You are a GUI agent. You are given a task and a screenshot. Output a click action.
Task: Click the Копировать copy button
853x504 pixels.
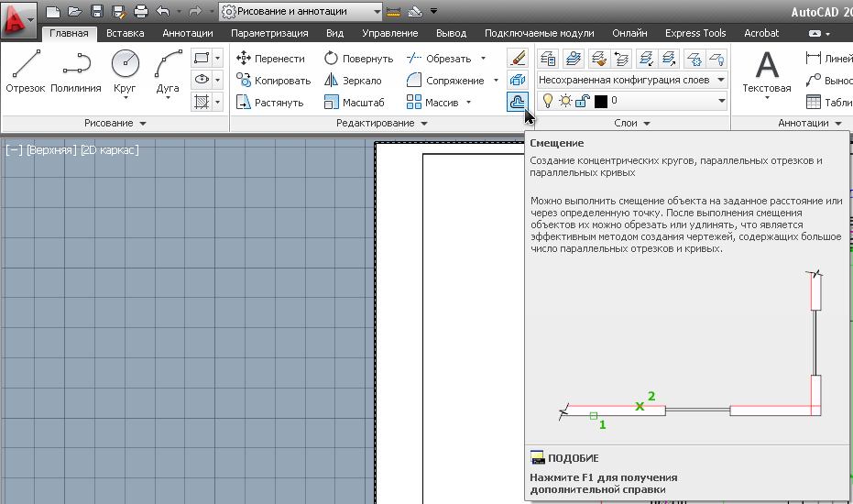click(x=274, y=81)
